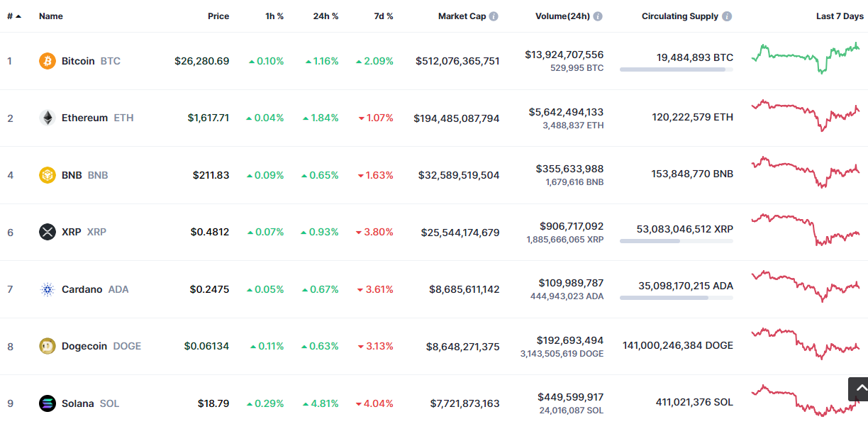Sort by Circulating Supply column header
The height and width of the screenshot is (424, 868).
[x=680, y=16]
